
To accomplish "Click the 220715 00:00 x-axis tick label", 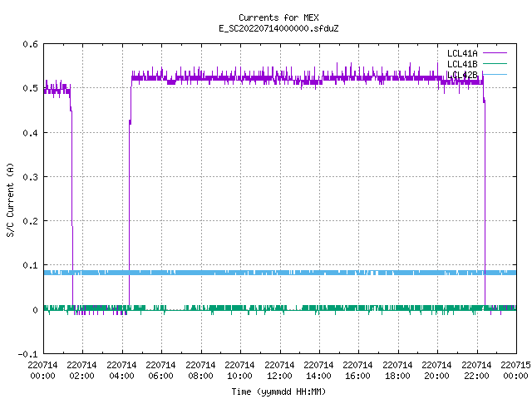I will 515,371.
